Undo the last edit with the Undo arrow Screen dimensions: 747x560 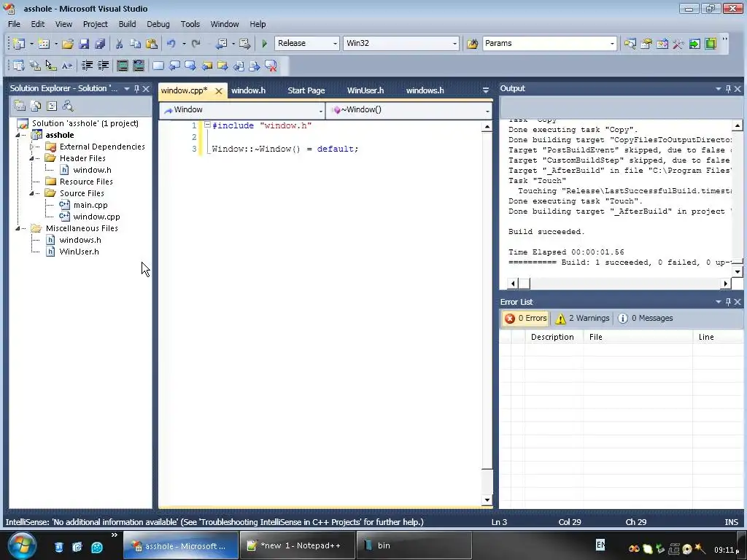pos(171,43)
